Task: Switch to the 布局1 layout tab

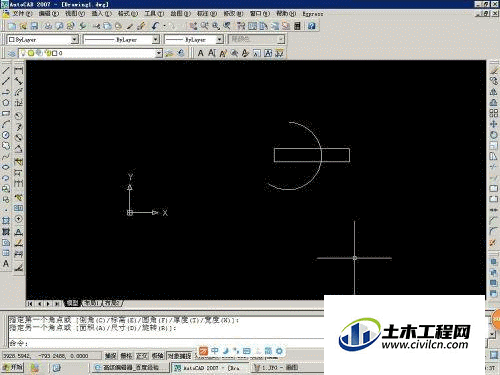Action: pos(91,303)
